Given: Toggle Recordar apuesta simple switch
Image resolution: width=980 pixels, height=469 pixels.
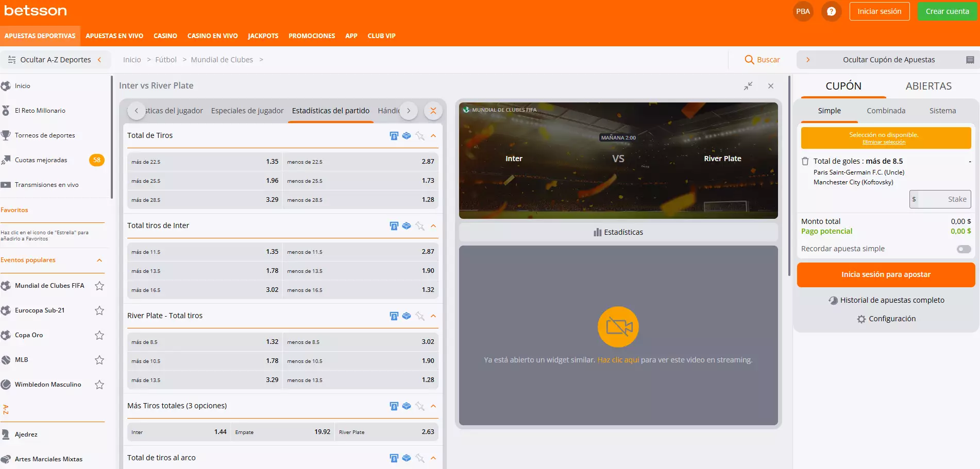Looking at the screenshot, I should (x=964, y=249).
